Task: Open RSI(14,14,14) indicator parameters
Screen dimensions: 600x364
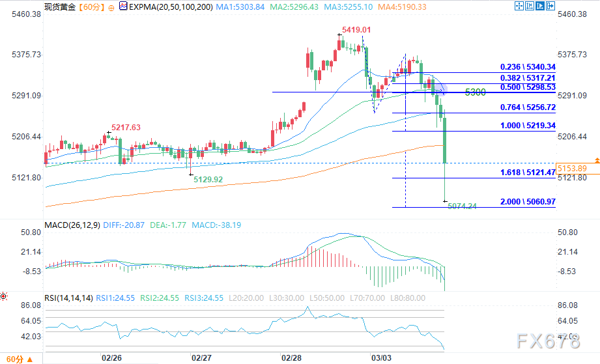Action: (x=69, y=298)
